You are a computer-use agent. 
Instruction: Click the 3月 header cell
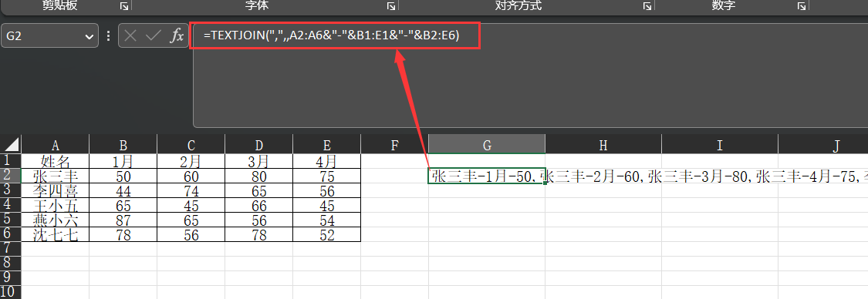(259, 161)
